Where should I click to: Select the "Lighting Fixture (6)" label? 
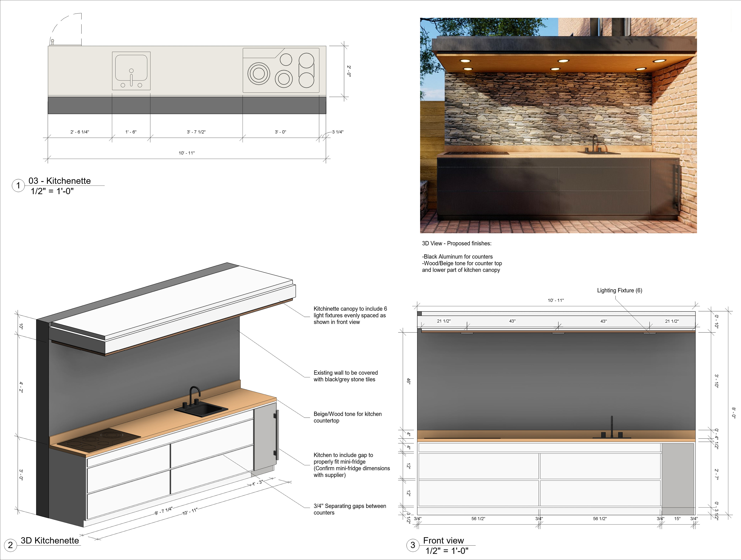pyautogui.click(x=619, y=291)
